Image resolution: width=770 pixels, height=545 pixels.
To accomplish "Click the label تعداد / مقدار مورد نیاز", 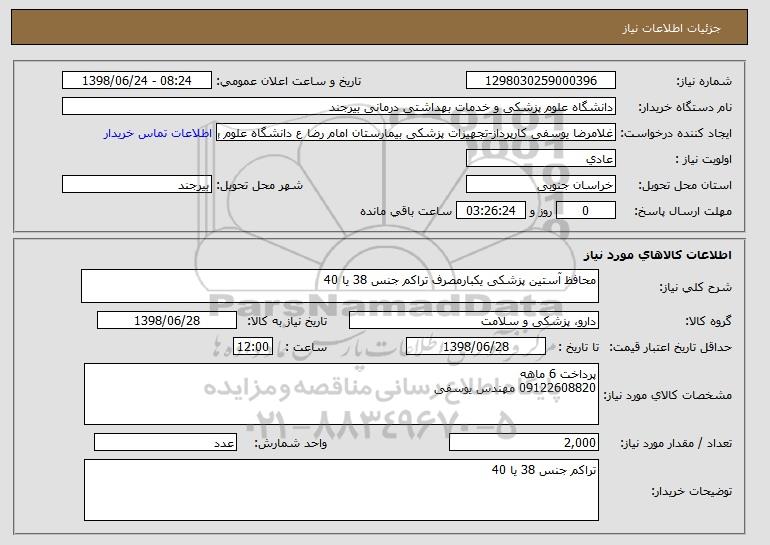I will [x=676, y=443].
